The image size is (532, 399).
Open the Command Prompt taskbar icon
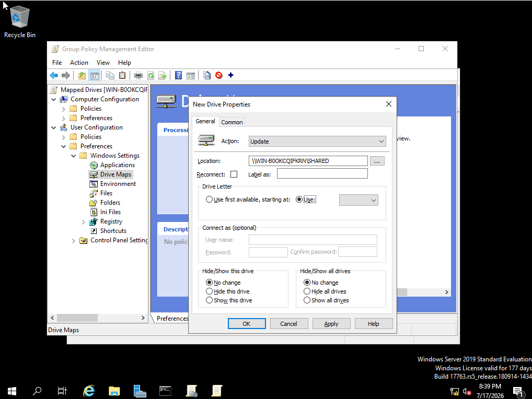[165, 391]
